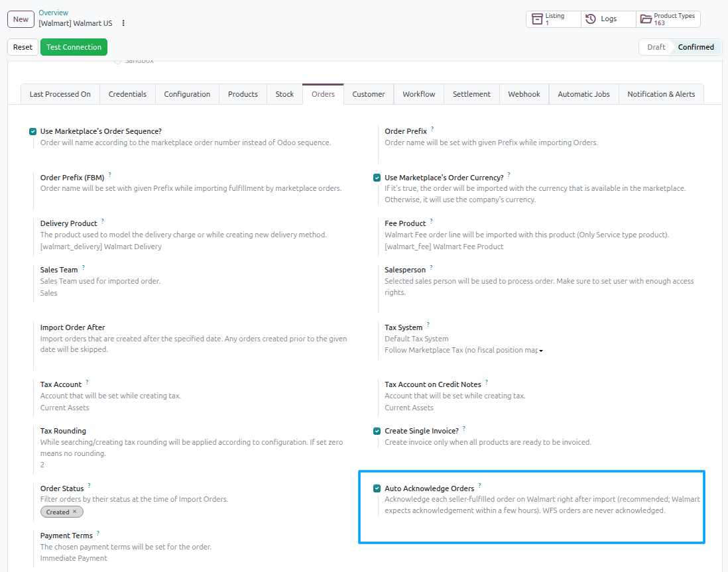Switch to the Credentials tab
728x572 pixels.
point(128,94)
